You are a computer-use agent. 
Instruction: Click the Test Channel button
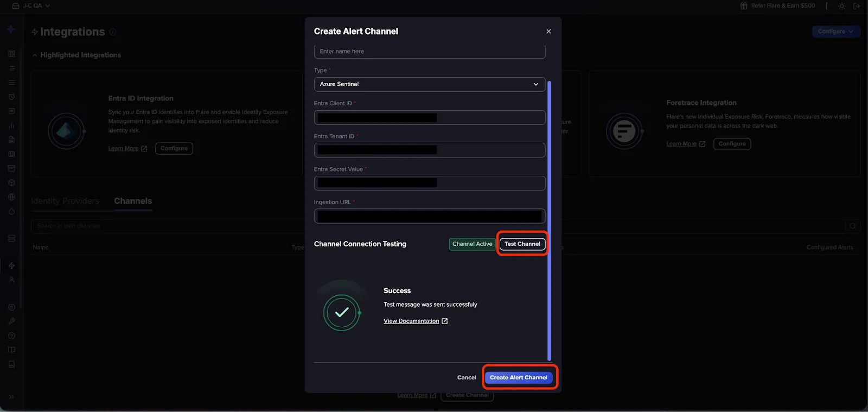coord(522,244)
